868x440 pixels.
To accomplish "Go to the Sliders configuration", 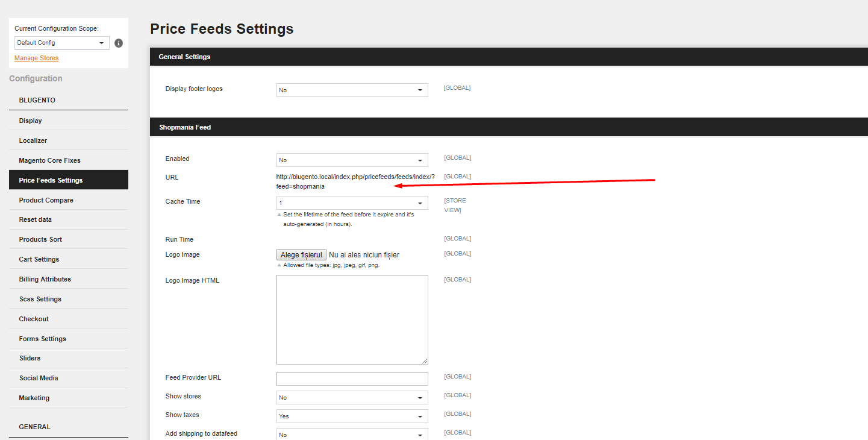I will point(69,358).
